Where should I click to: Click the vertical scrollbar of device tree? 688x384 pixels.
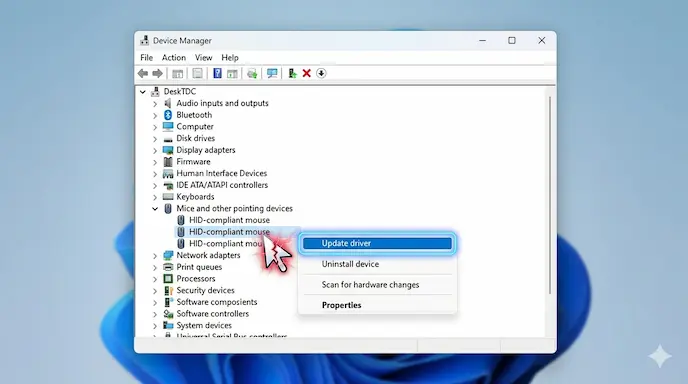pyautogui.click(x=550, y=195)
